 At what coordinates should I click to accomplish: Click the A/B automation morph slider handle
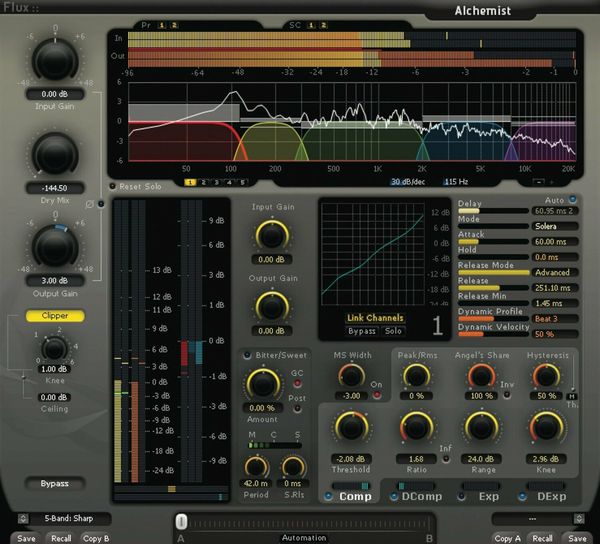point(181,521)
